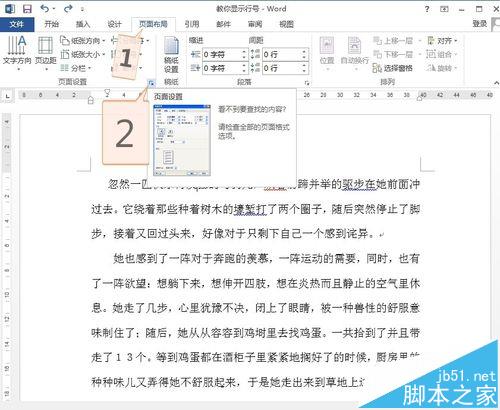The height and width of the screenshot is (410, 500).
Task: Click 上移一层 bring forward button
Action: 393,41
